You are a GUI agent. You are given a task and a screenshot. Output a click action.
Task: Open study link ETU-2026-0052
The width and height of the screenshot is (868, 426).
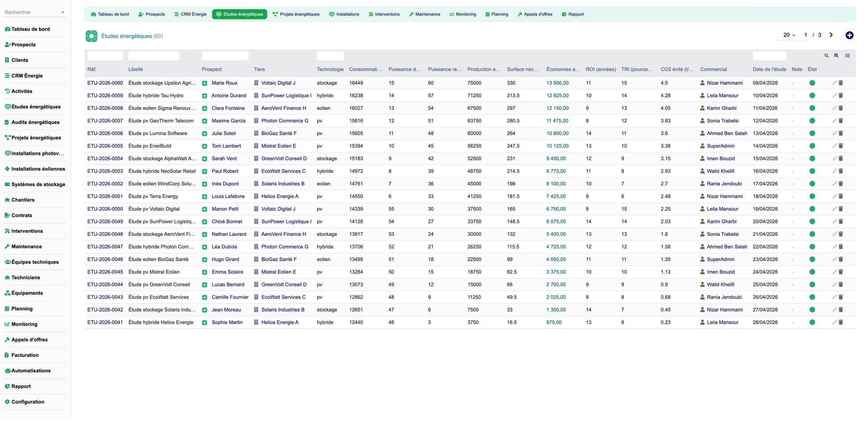click(x=105, y=184)
